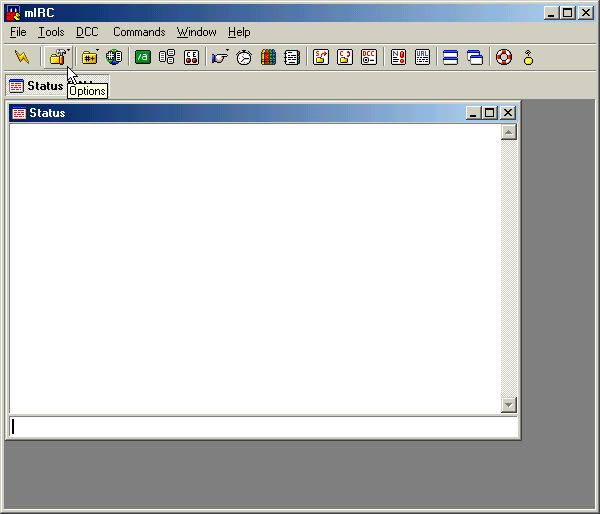
Task: Open the Popups editor toolbar icon
Action: point(167,57)
